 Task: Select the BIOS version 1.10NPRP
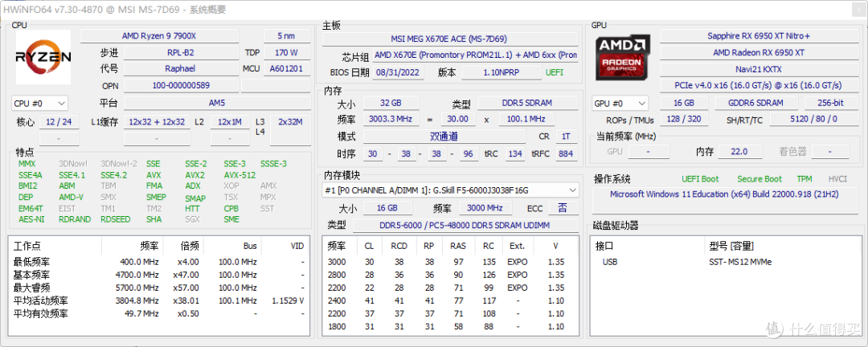[502, 72]
